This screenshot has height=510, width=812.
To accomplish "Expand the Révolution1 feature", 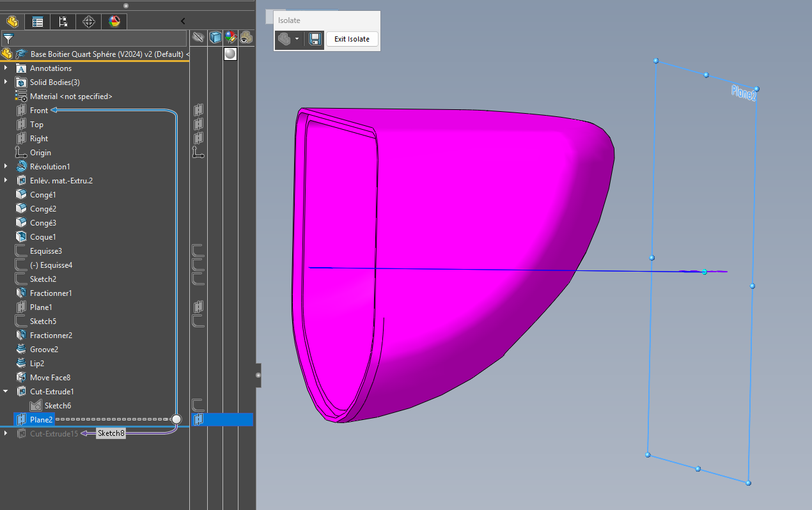I will [6, 167].
